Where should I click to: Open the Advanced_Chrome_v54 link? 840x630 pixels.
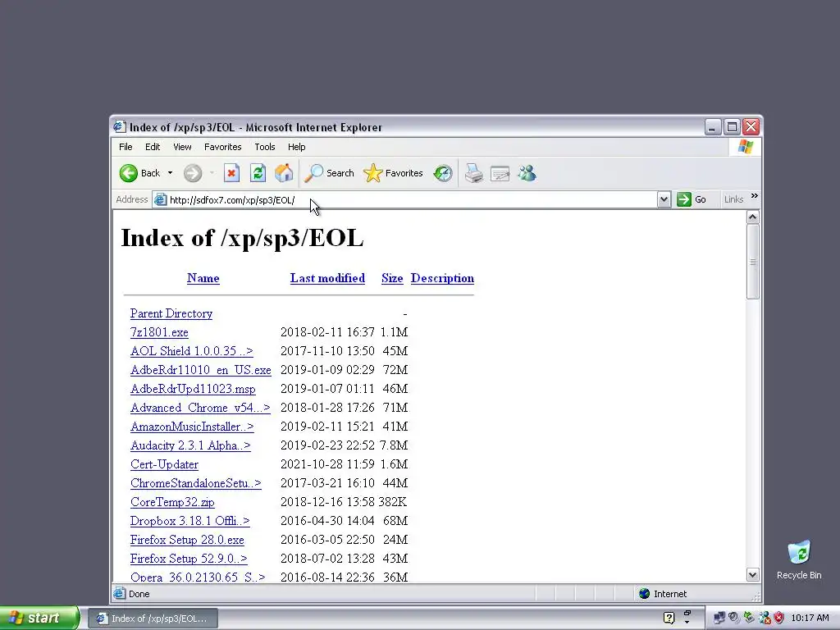coord(200,408)
